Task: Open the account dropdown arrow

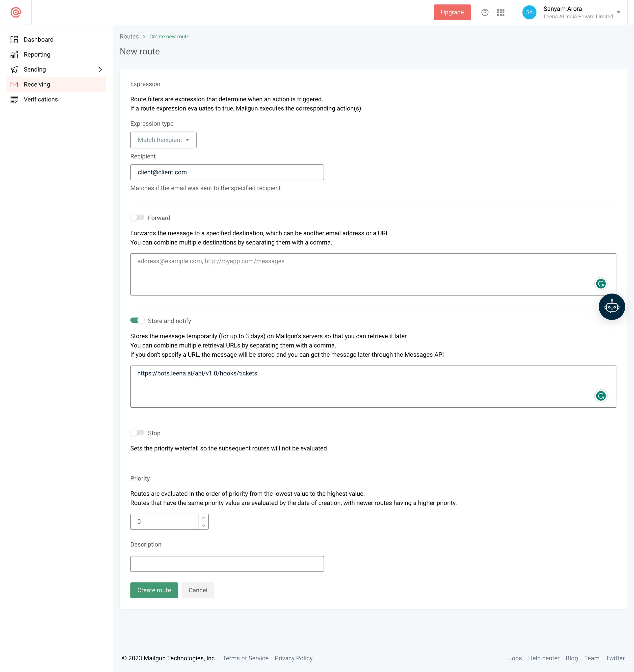Action: (x=618, y=13)
